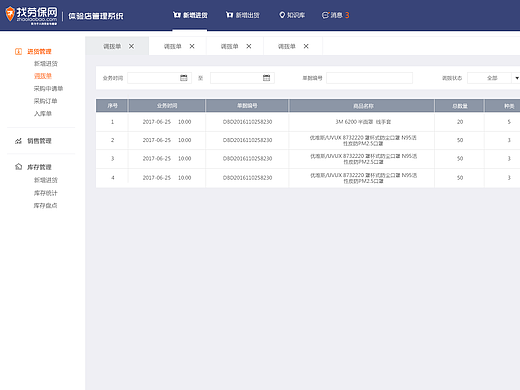Open 库存统计 in the sidebar

pyautogui.click(x=46, y=193)
